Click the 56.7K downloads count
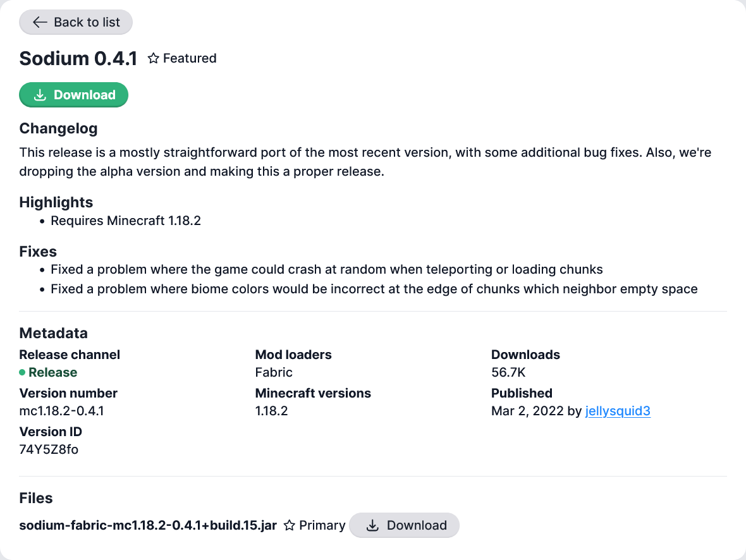The width and height of the screenshot is (746, 560). [508, 372]
